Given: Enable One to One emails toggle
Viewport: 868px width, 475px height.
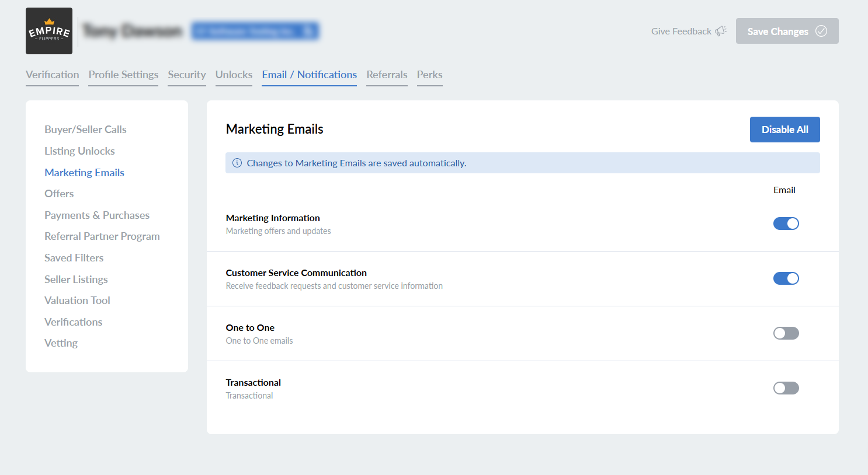Looking at the screenshot, I should [x=786, y=333].
